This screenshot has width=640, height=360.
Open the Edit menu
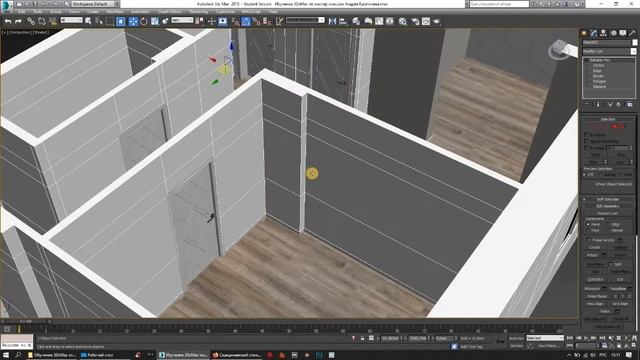[22, 12]
